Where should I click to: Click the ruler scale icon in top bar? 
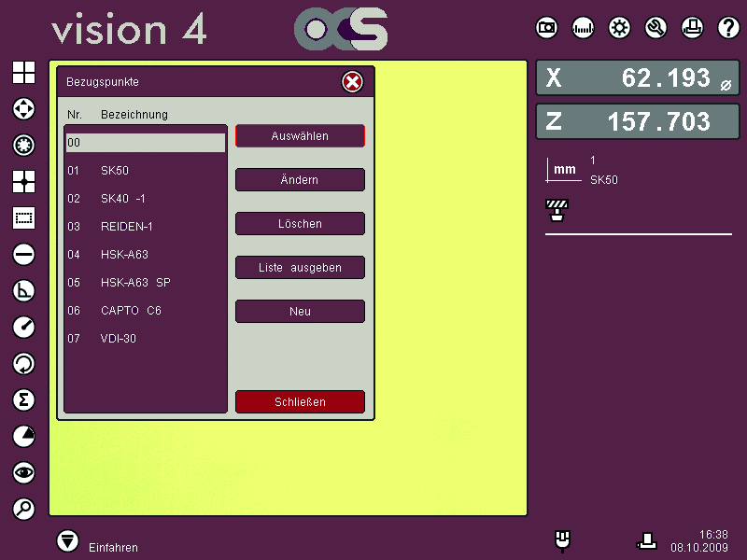583,28
